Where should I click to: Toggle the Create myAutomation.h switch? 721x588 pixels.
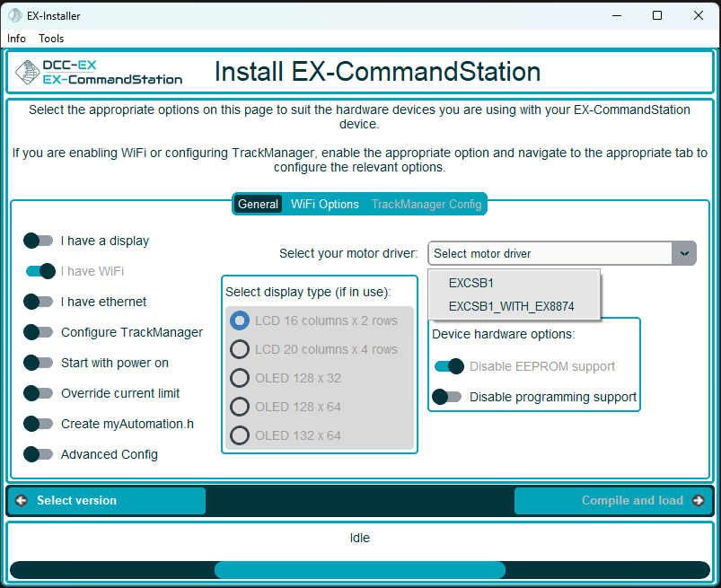point(39,424)
